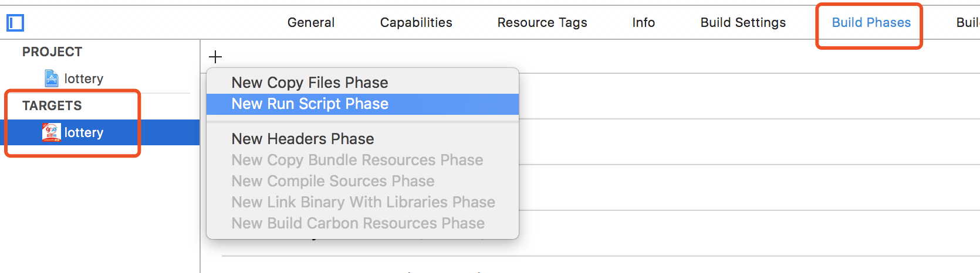Click the plus icon to add build phase
The width and height of the screenshot is (980, 273).
[215, 57]
